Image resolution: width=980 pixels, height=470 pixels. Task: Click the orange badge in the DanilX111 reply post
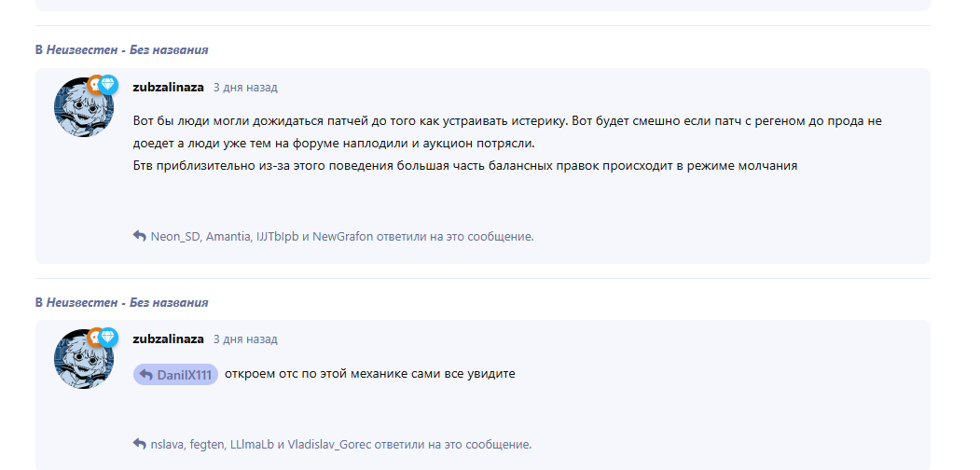point(94,337)
